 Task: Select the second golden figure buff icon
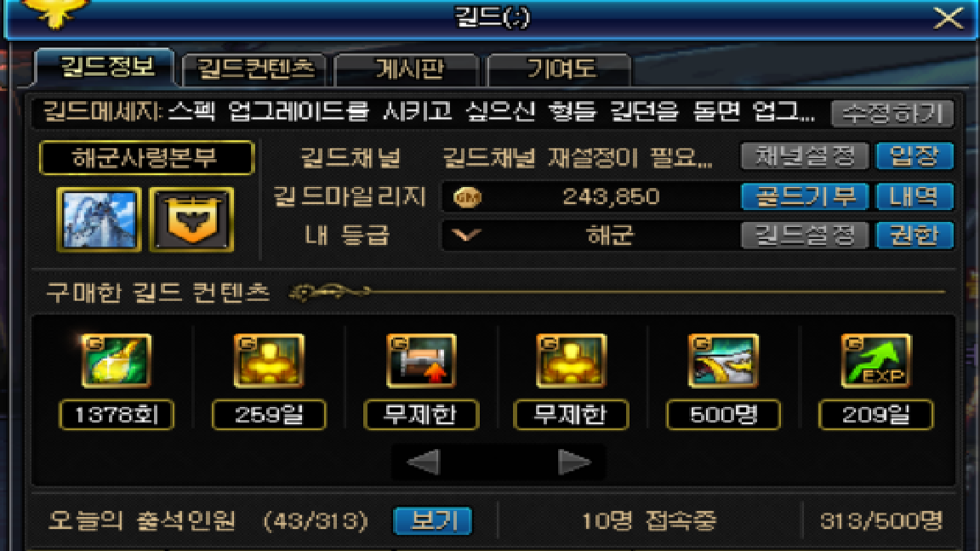(x=572, y=361)
